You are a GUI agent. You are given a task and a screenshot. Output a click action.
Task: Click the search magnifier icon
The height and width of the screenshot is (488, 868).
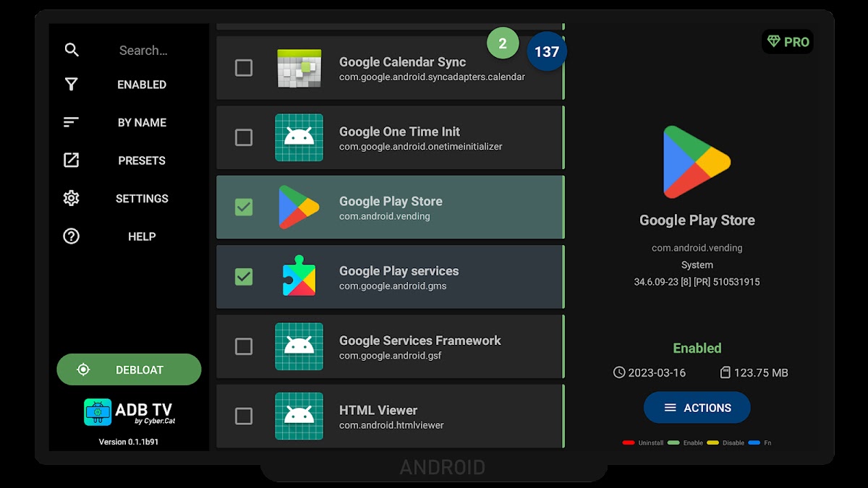coord(71,50)
